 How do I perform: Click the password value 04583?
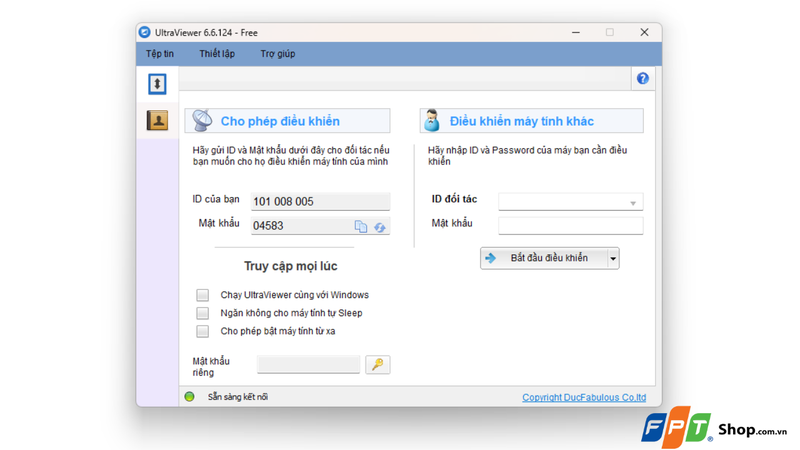[x=268, y=226]
